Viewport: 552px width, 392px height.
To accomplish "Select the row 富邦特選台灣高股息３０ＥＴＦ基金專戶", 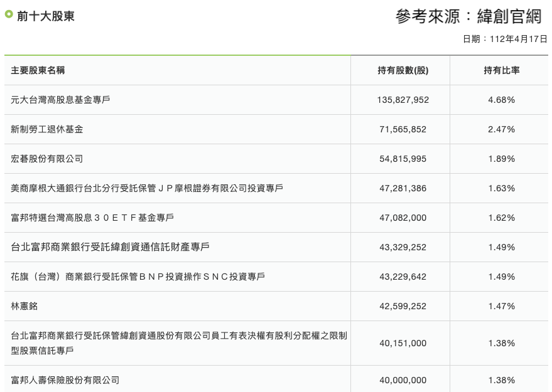I will (92, 218).
